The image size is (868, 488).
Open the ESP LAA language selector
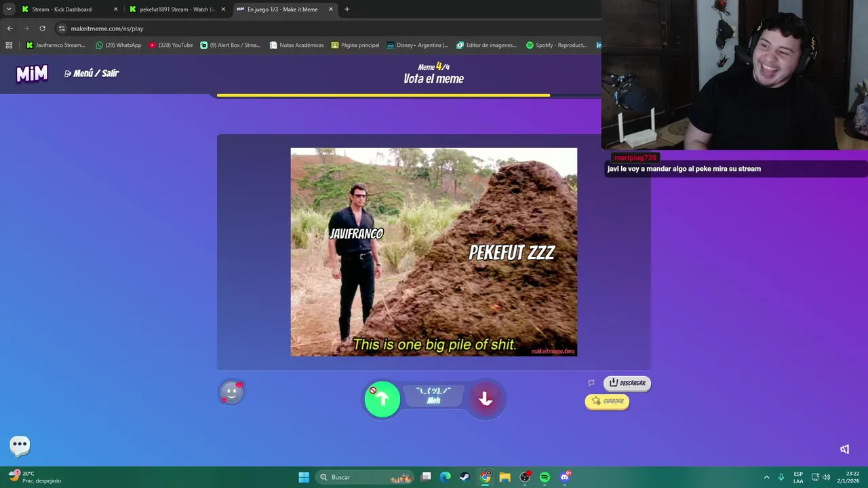(x=798, y=477)
